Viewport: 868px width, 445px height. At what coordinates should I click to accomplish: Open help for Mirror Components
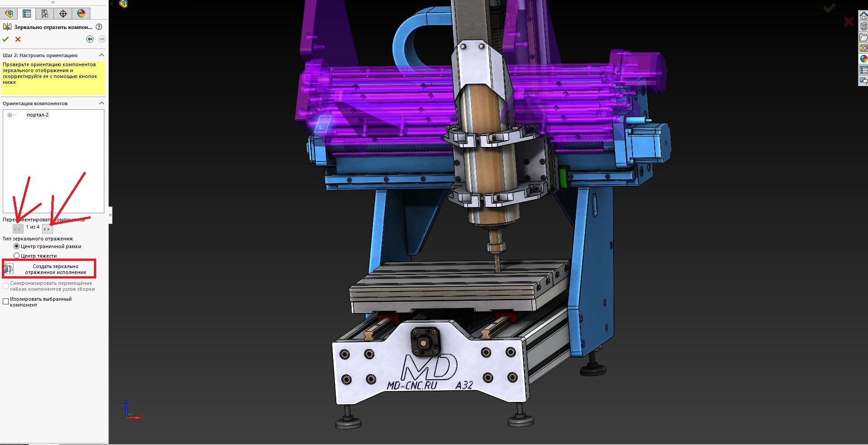point(99,27)
